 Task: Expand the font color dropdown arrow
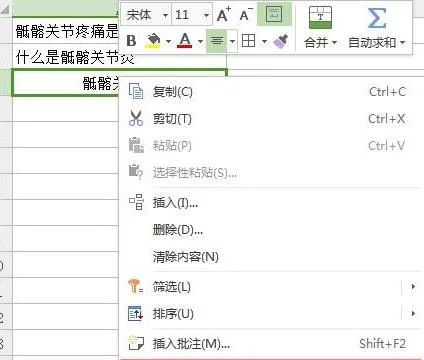200,42
